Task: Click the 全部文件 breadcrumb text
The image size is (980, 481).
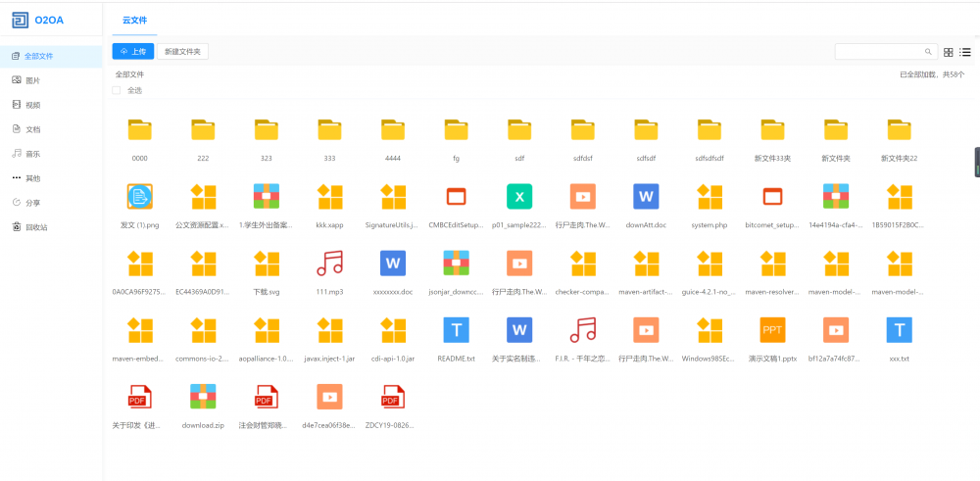Action: 129,74
